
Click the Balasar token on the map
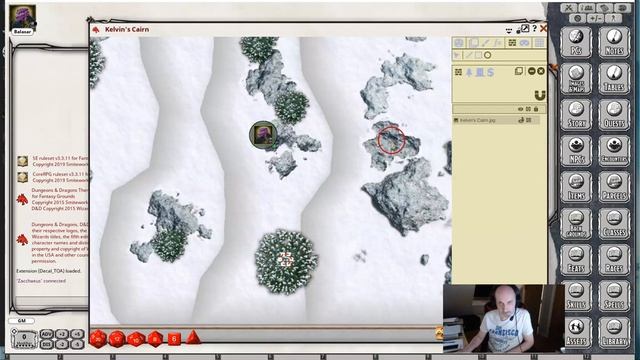(263, 135)
